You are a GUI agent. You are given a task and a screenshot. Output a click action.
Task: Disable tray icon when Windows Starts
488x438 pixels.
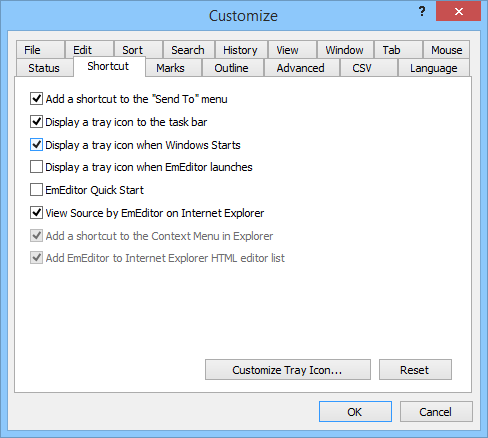point(36,145)
